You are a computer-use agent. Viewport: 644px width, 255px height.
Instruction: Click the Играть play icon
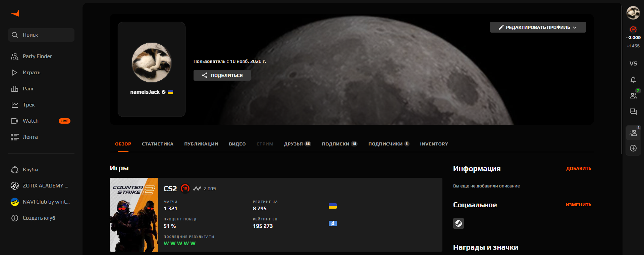pos(15,73)
